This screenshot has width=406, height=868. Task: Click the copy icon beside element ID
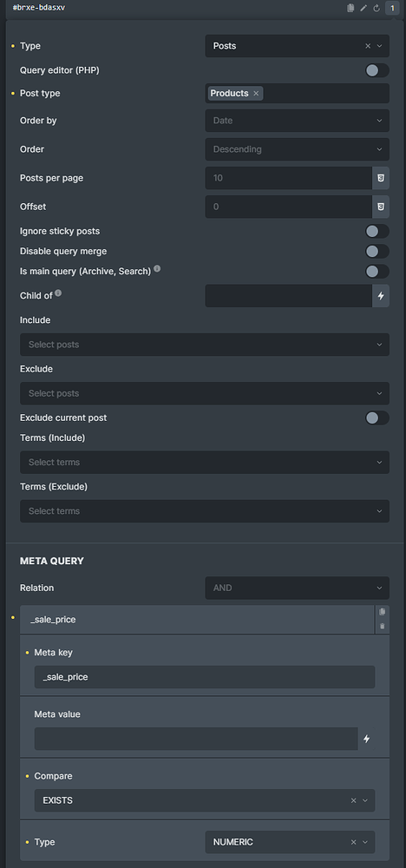[350, 8]
